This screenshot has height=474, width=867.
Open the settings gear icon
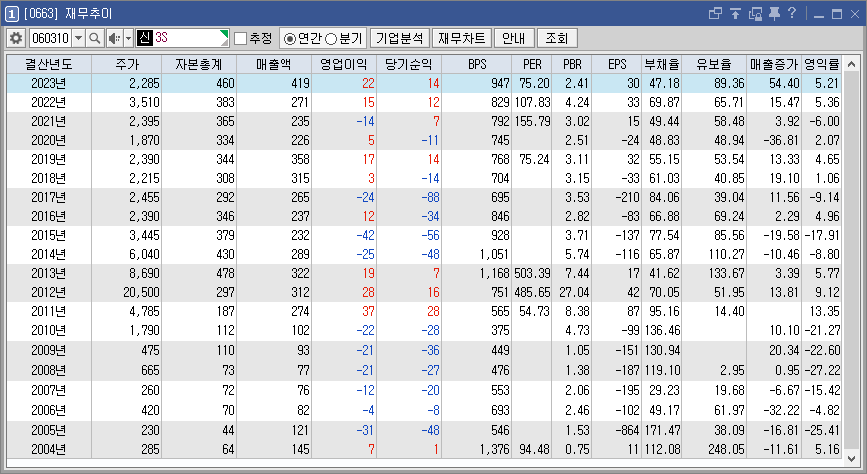coord(16,38)
